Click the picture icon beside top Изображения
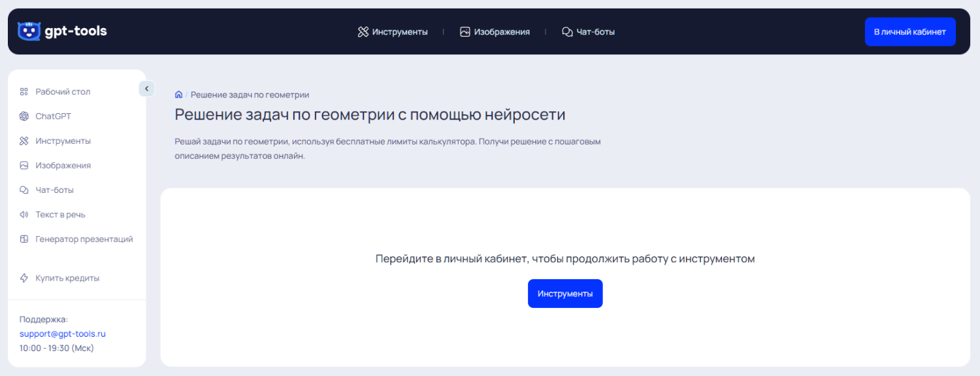980x376 pixels. click(465, 31)
